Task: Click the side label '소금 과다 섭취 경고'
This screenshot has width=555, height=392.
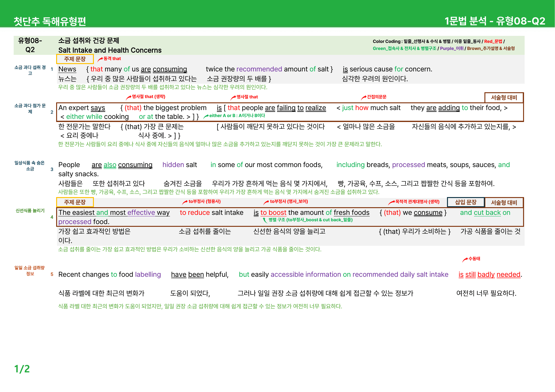Action: tap(30, 70)
